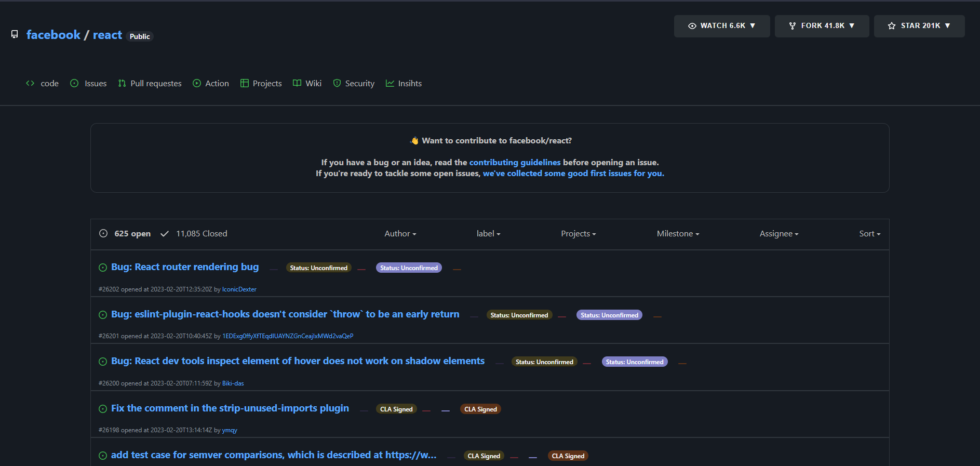Click the Public badge next to react
The image size is (980, 466).
[140, 36]
